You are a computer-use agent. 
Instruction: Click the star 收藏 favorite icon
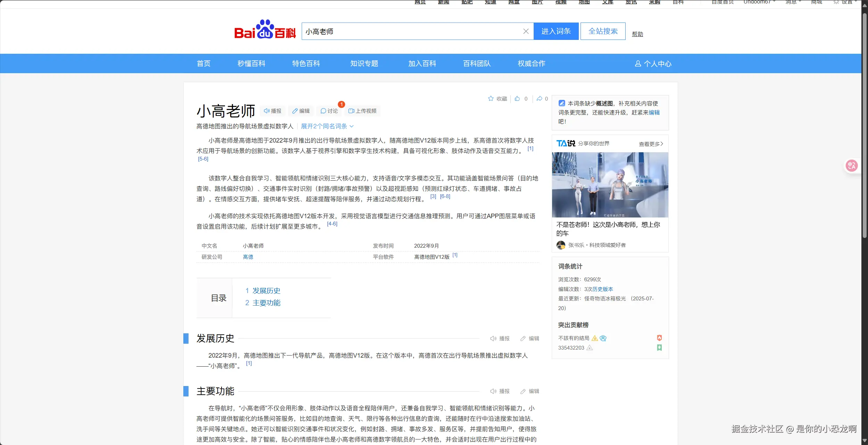(x=491, y=99)
